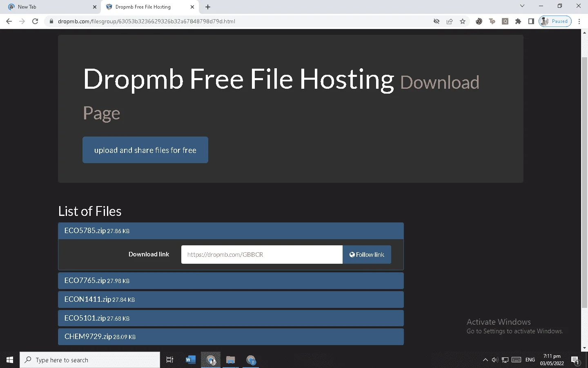This screenshot has width=588, height=368.
Task: Open the volume control in system tray
Action: [495, 360]
